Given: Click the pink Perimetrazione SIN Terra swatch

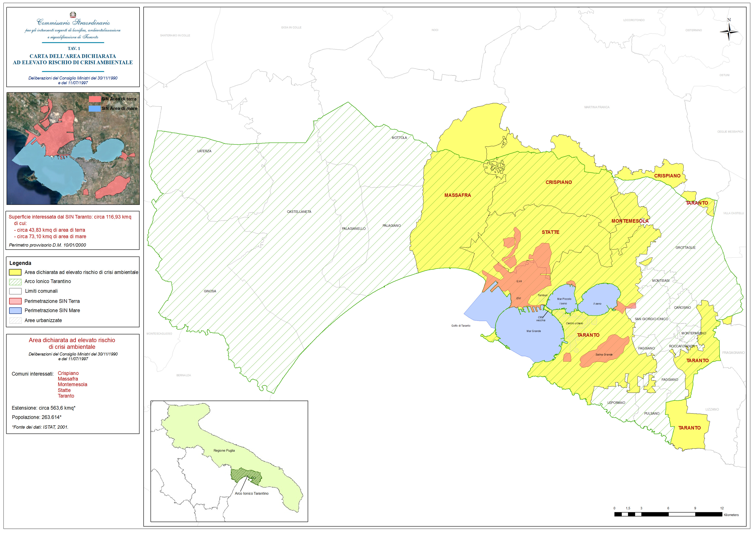Looking at the screenshot, I should point(15,301).
